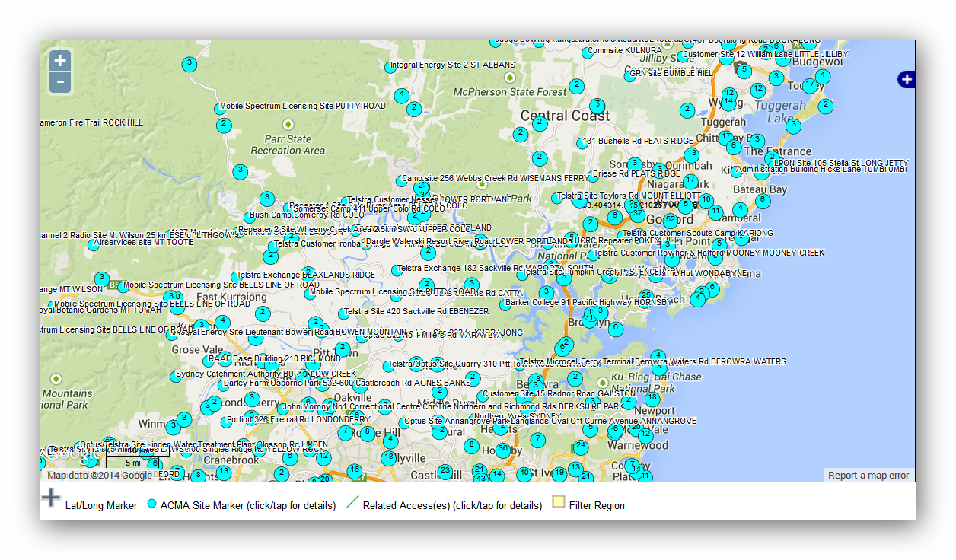The height and width of the screenshot is (560, 956).
Task: Click the Telstra Site 420 Sackville Rd EBENEZER label
Action: click(x=416, y=312)
